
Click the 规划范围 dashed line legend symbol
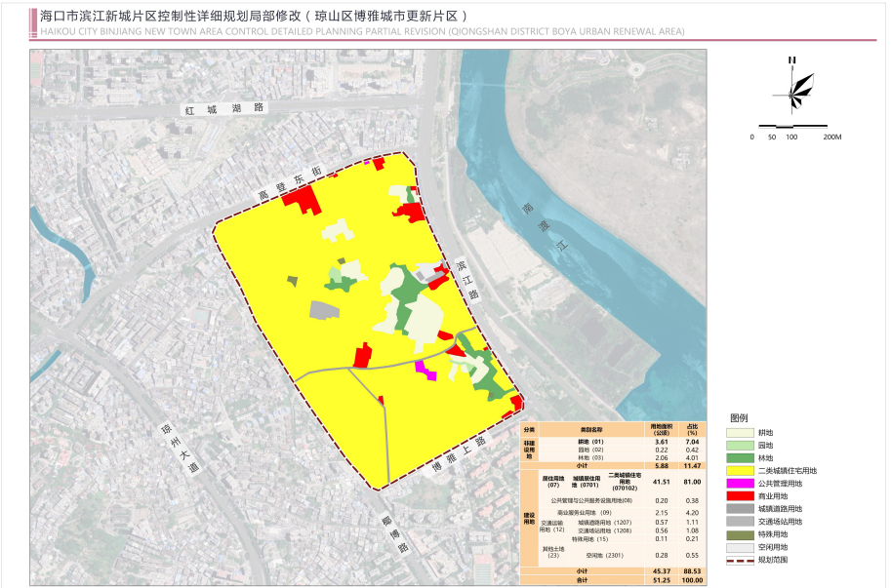[x=740, y=560]
